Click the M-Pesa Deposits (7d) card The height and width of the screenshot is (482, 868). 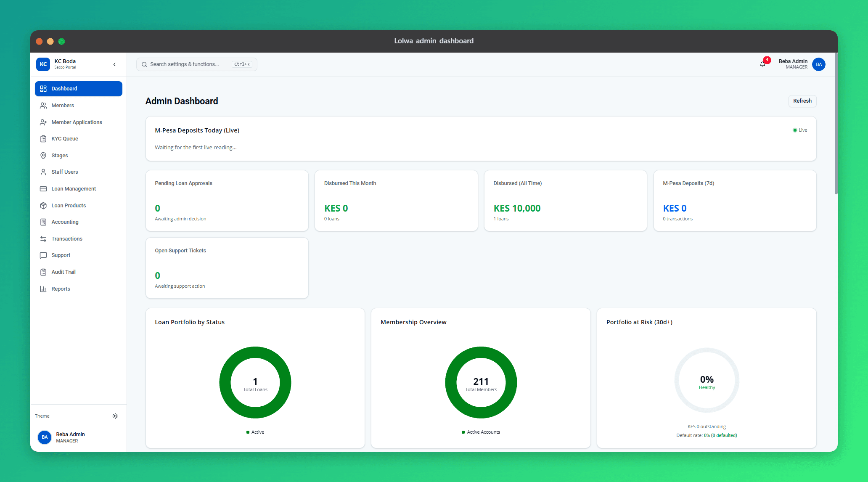point(735,201)
